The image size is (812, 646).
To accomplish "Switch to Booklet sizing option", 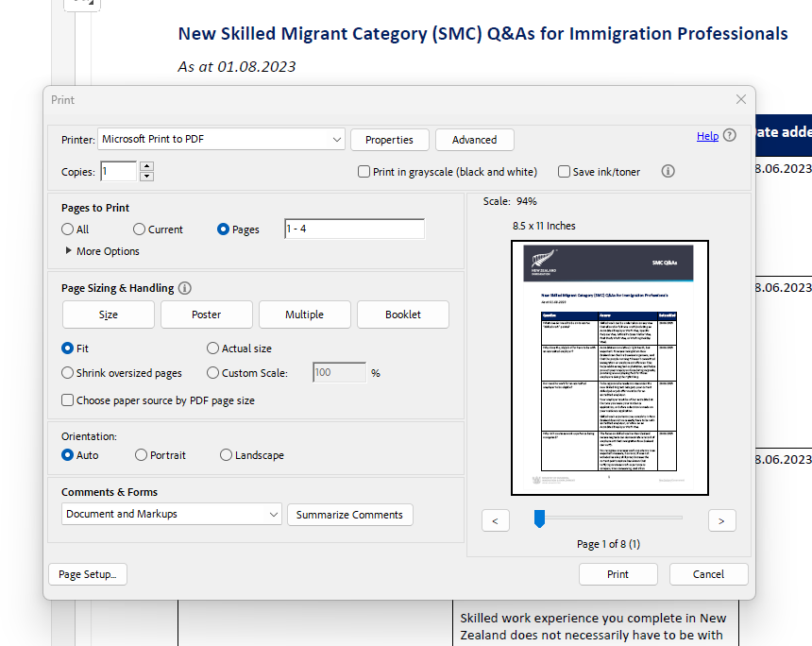I will coord(403,314).
